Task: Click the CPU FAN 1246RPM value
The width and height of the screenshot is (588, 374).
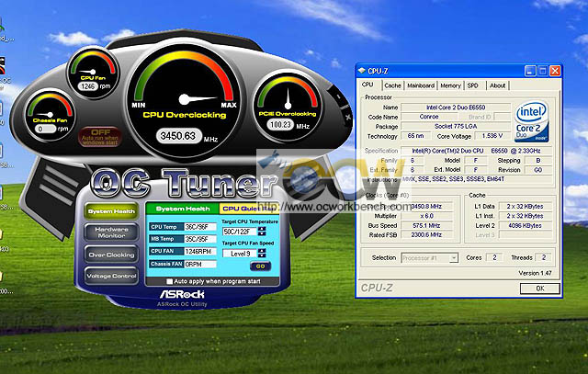Action: (x=200, y=252)
